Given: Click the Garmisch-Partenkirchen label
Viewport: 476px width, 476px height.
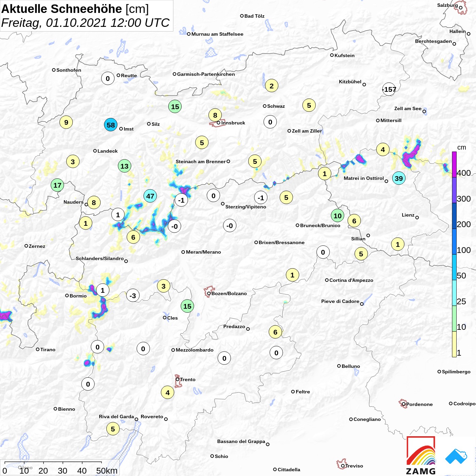Looking at the screenshot, I should pyautogui.click(x=206, y=74).
